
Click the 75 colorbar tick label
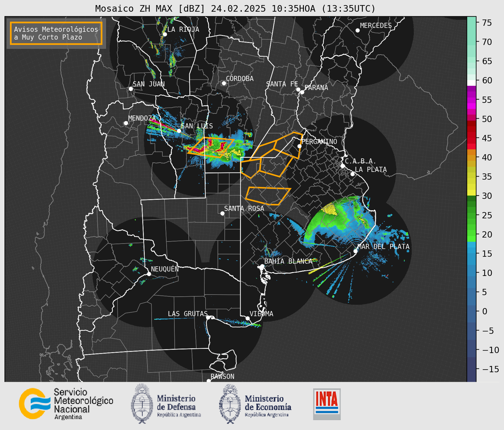point(487,23)
